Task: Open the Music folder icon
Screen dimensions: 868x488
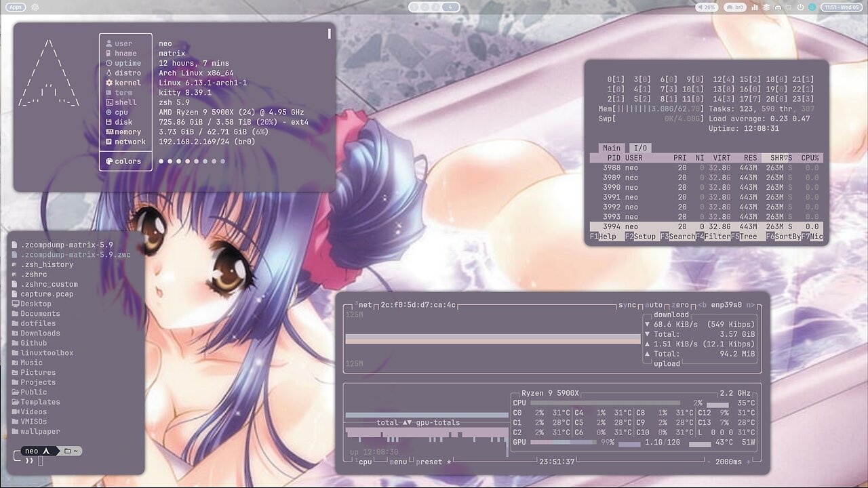Action: [x=15, y=363]
